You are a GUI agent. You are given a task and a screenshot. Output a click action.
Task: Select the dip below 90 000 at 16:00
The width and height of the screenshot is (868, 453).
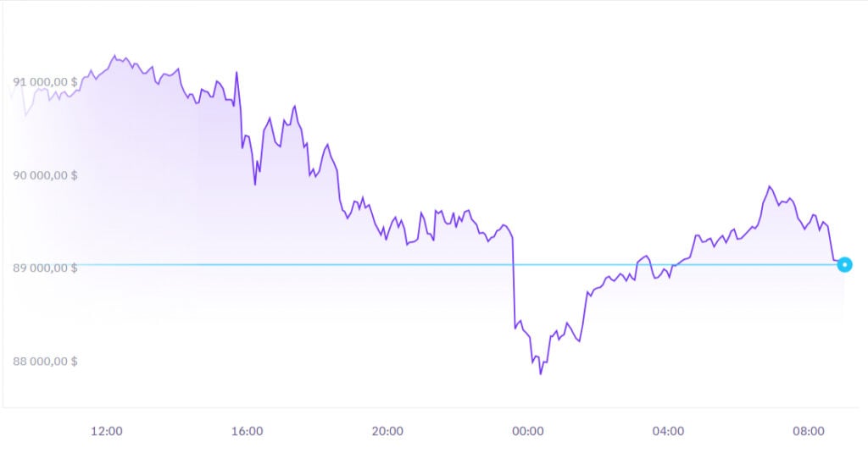(x=255, y=184)
